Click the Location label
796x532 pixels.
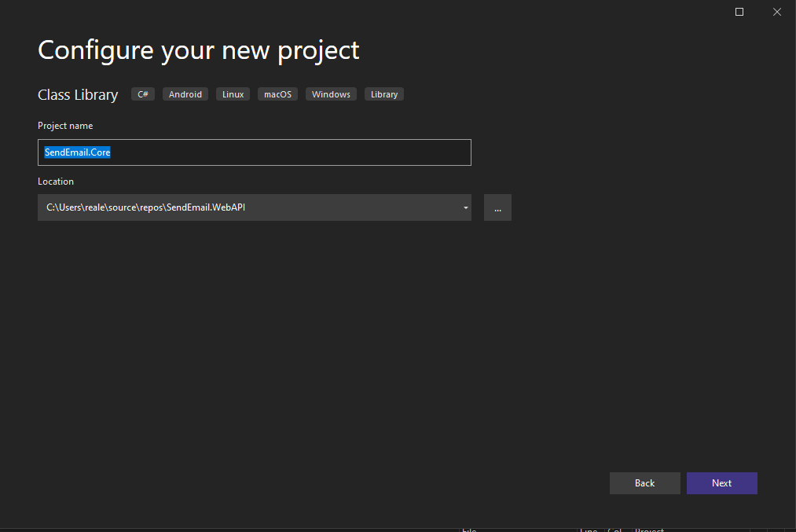pos(56,182)
